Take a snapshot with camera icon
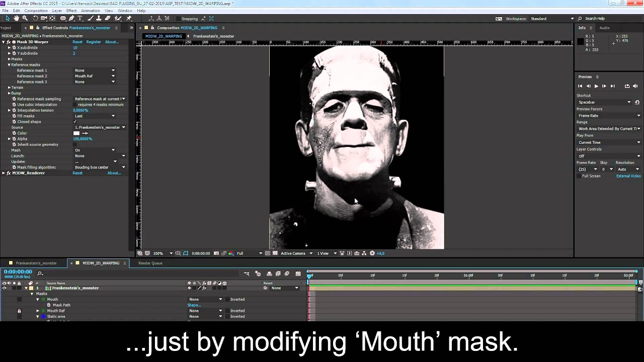644x362 pixels. click(x=216, y=253)
